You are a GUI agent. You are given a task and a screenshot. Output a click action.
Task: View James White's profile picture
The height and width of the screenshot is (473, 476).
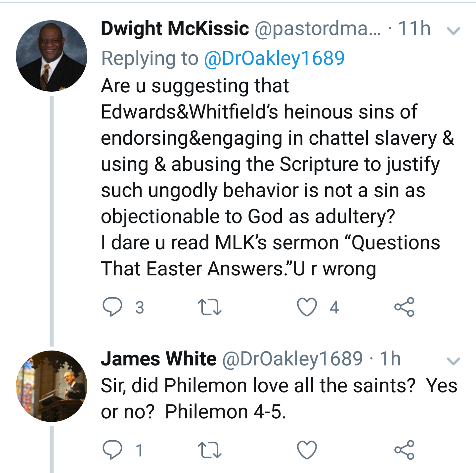[52, 386]
